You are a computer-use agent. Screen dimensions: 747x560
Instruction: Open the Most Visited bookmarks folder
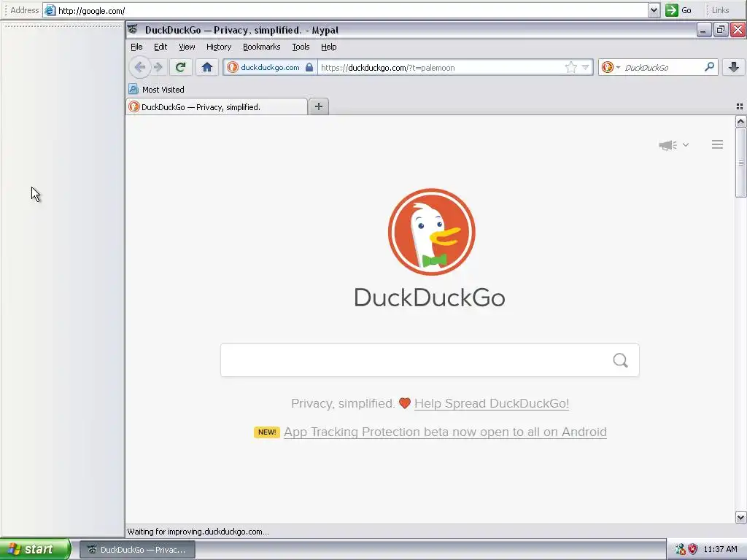click(x=156, y=90)
